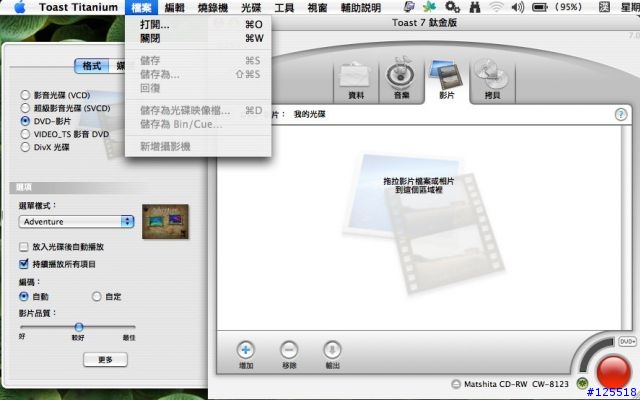
Task: Click the battery status icon
Action: pyautogui.click(x=540, y=7)
